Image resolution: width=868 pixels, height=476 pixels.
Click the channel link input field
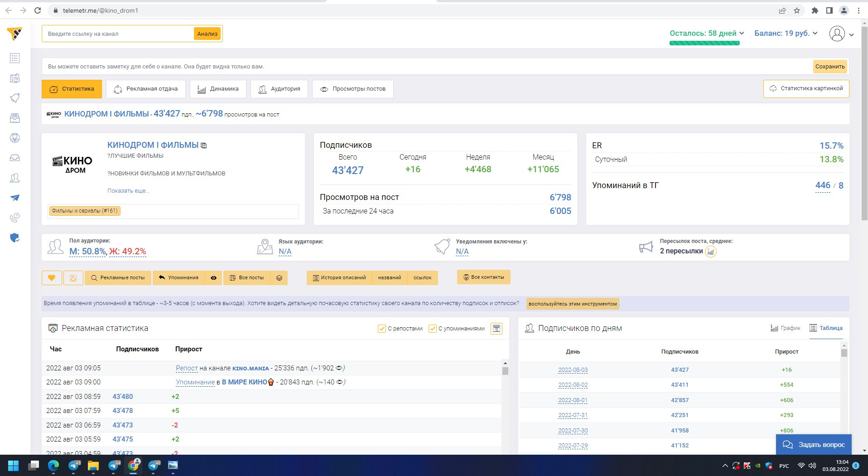pyautogui.click(x=119, y=34)
